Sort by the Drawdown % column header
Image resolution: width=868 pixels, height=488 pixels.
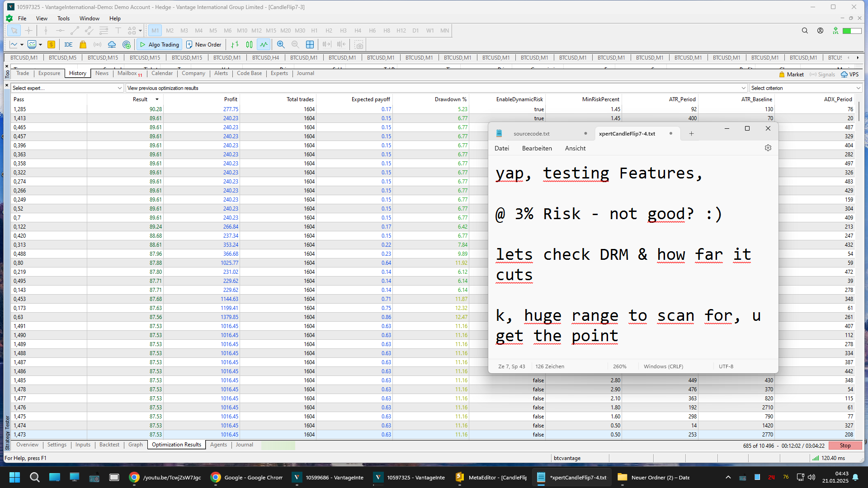click(450, 99)
